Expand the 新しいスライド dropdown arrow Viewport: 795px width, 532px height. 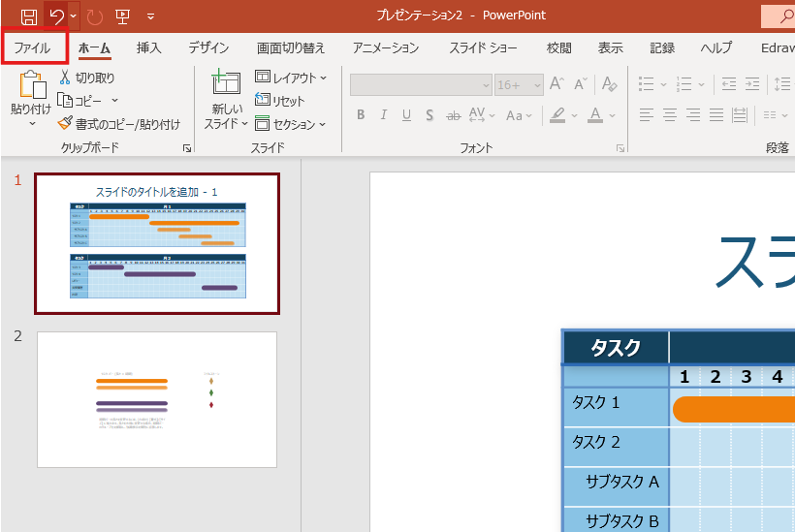coord(244,124)
